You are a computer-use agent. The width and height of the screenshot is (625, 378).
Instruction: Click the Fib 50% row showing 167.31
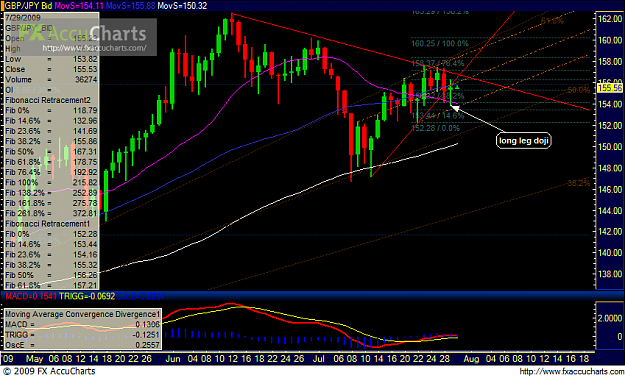51,152
